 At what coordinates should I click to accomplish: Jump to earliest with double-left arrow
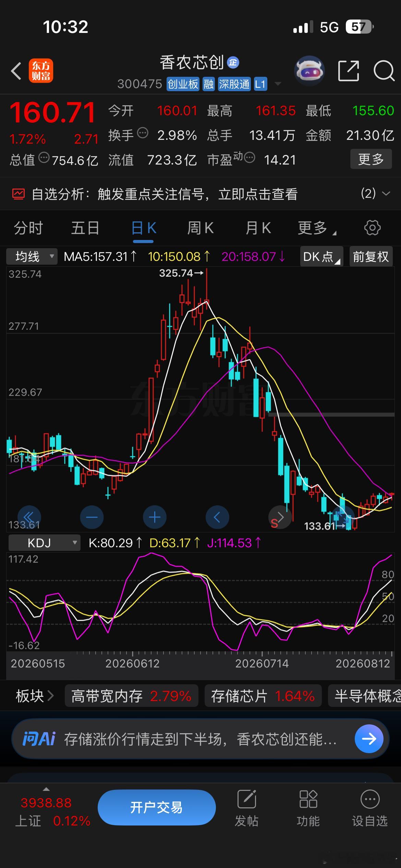pos(29,517)
